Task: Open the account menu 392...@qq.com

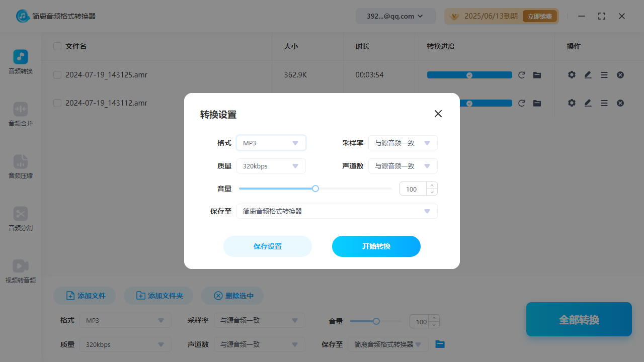Action: coord(395,16)
